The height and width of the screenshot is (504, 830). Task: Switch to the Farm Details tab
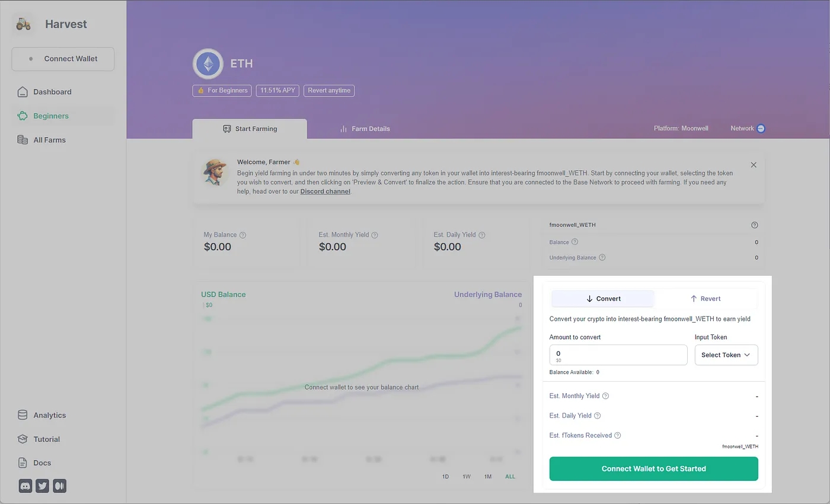[365, 129]
